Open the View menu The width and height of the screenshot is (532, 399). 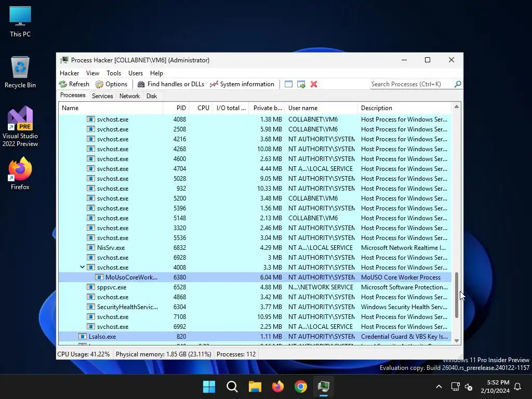coord(92,73)
